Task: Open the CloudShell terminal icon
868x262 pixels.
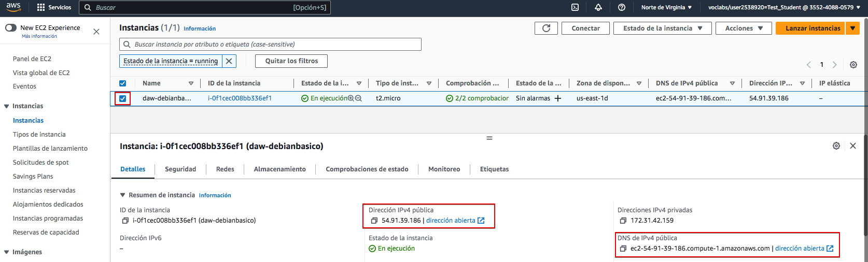Action: click(575, 7)
